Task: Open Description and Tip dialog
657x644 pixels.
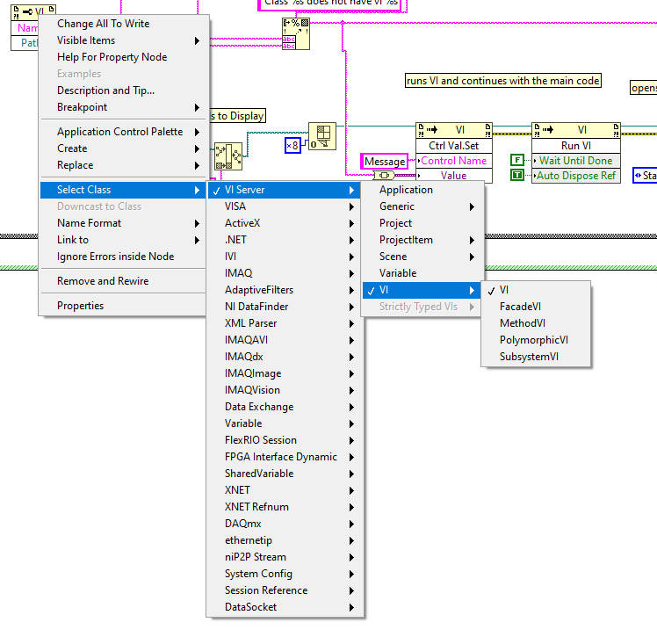Action: (x=105, y=90)
